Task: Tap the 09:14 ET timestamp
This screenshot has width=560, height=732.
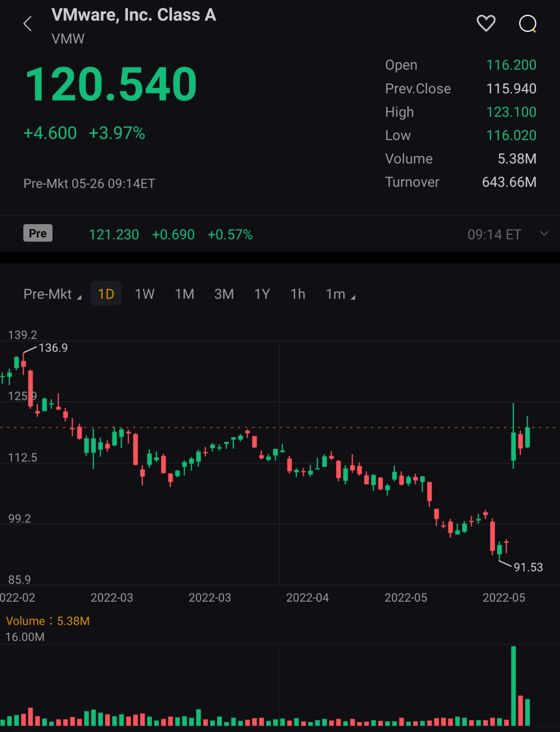Action: tap(494, 234)
